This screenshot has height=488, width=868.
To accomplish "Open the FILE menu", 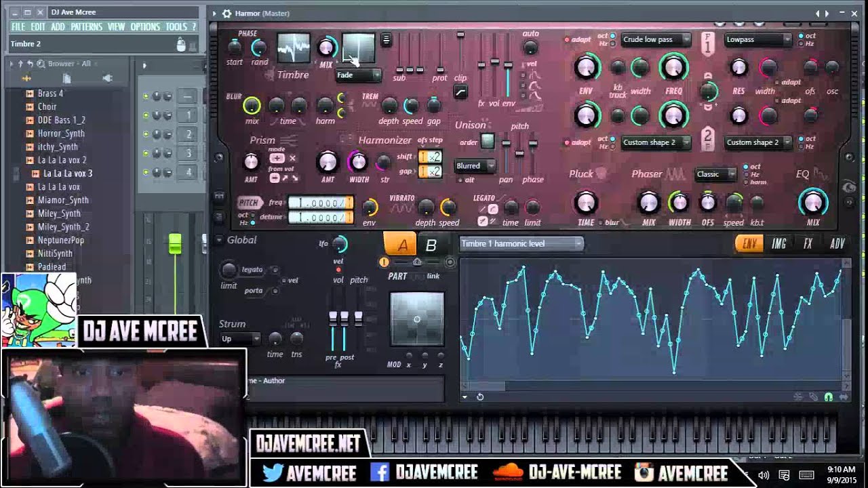I will click(x=18, y=27).
